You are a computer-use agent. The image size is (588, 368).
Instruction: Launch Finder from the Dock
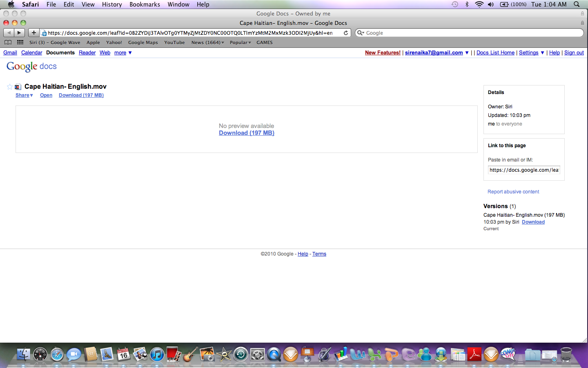click(x=23, y=354)
